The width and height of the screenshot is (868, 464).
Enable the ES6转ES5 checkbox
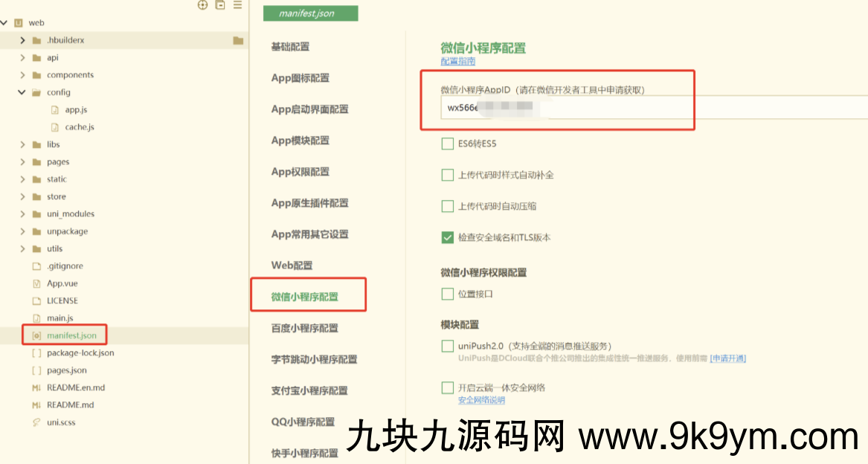click(x=447, y=144)
